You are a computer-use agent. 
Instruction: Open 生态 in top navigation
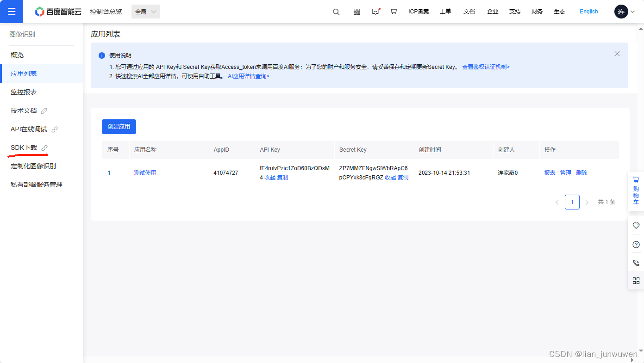click(x=559, y=12)
